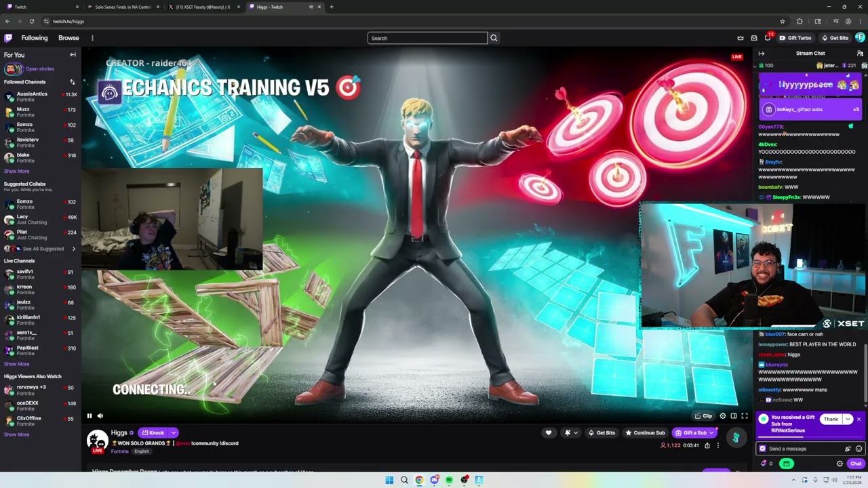The height and width of the screenshot is (488, 868).
Task: Click the Knock button
Action: 153,432
